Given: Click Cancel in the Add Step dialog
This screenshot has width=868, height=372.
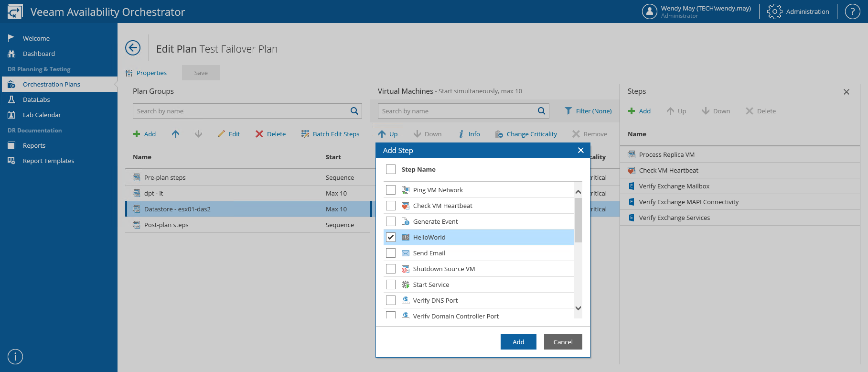Looking at the screenshot, I should (x=563, y=342).
